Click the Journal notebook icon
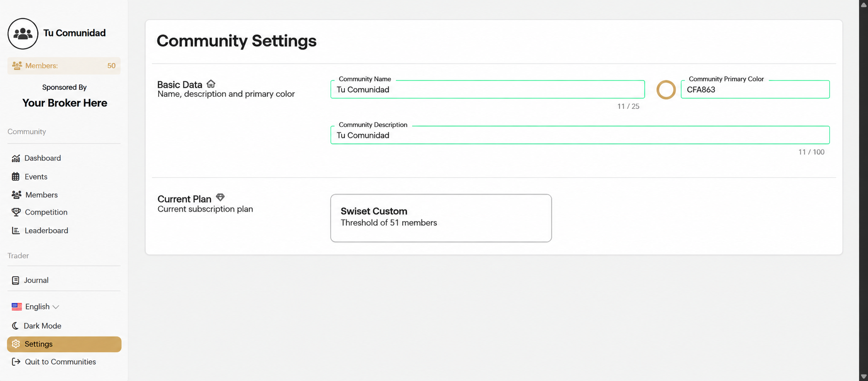This screenshot has width=868, height=381. 16,280
